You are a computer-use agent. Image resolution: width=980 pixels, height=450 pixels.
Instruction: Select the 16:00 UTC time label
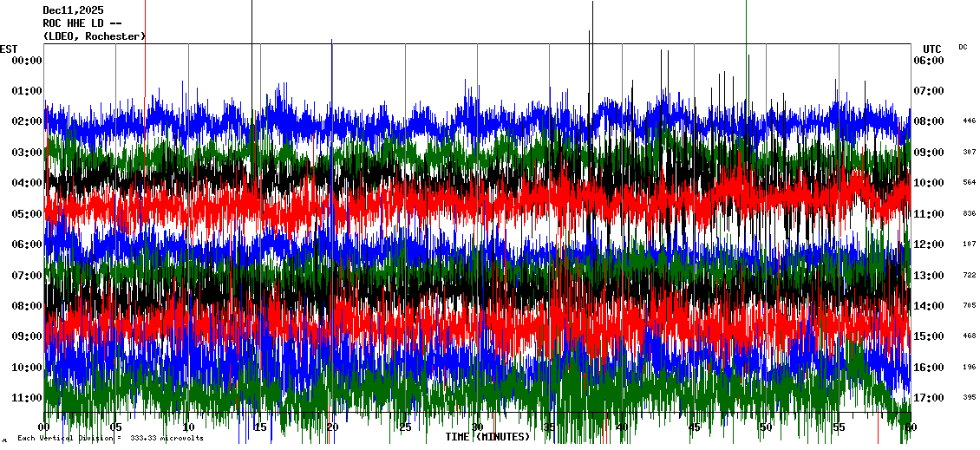pyautogui.click(x=929, y=367)
